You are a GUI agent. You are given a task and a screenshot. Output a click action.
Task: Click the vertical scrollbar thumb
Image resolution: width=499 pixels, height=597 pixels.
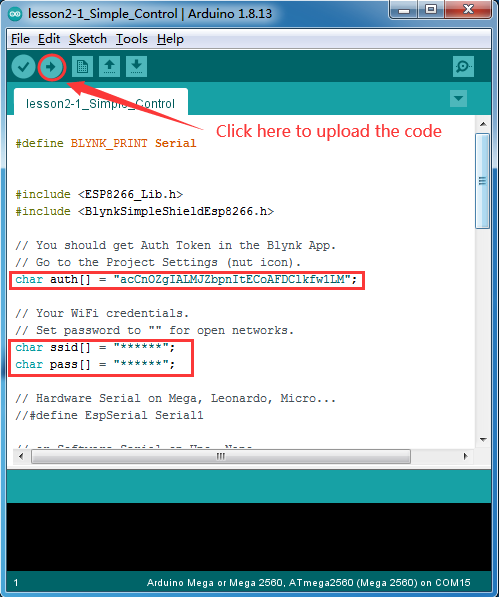tap(482, 181)
